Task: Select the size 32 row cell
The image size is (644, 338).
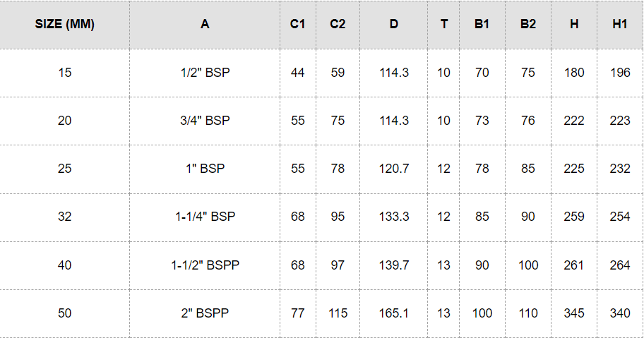Action: (65, 217)
